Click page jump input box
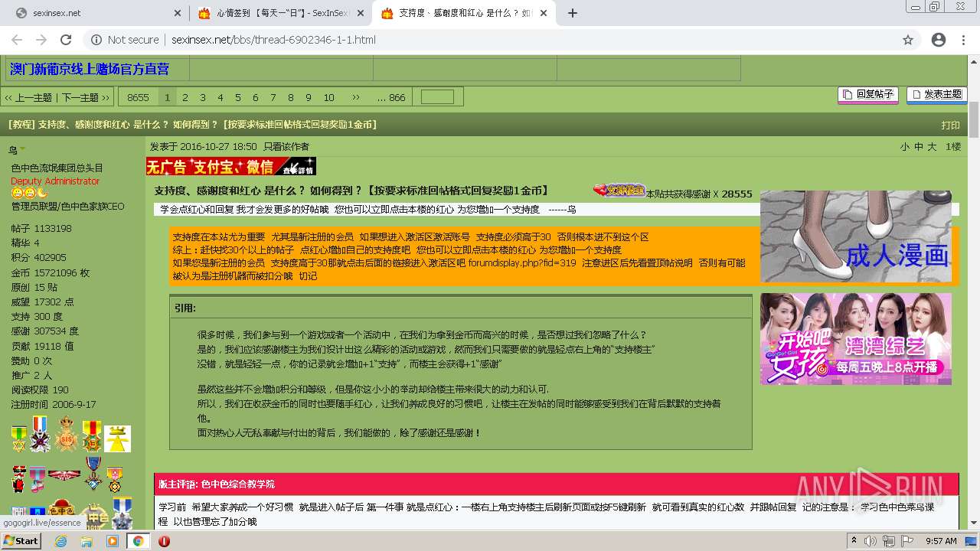Image resolution: width=980 pixels, height=551 pixels. click(437, 97)
